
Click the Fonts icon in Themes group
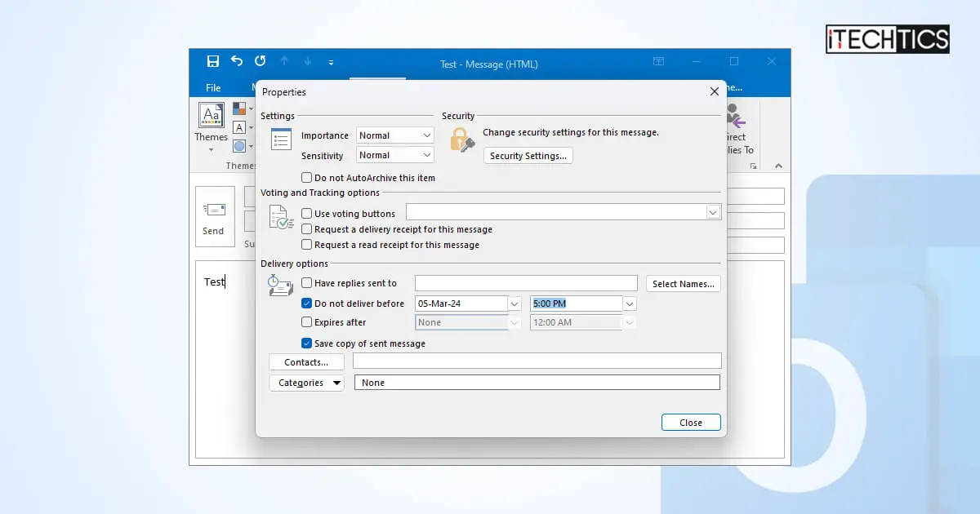tap(241, 126)
